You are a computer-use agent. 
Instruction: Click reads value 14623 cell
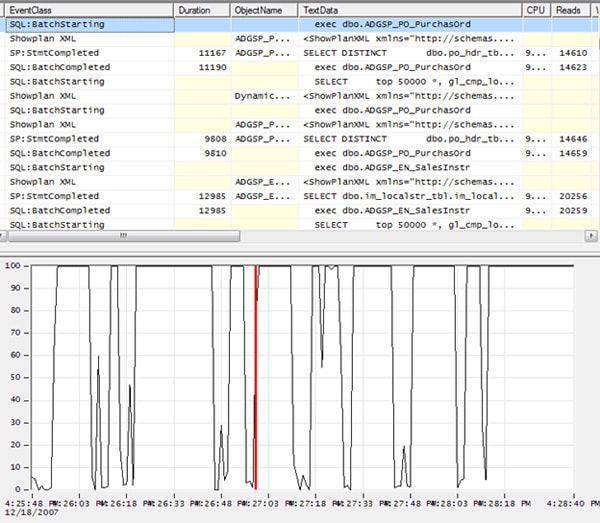tap(573, 67)
